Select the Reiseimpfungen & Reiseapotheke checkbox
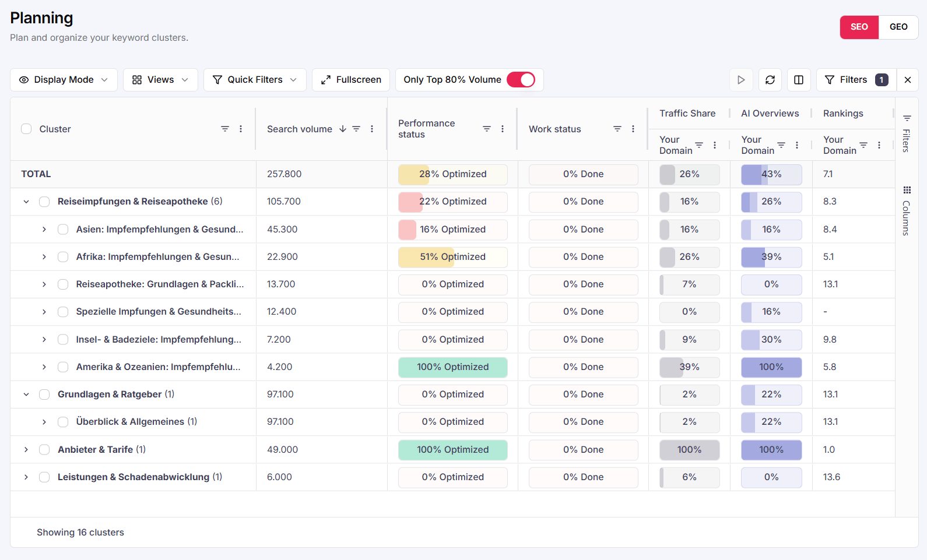927x560 pixels. pyautogui.click(x=44, y=202)
